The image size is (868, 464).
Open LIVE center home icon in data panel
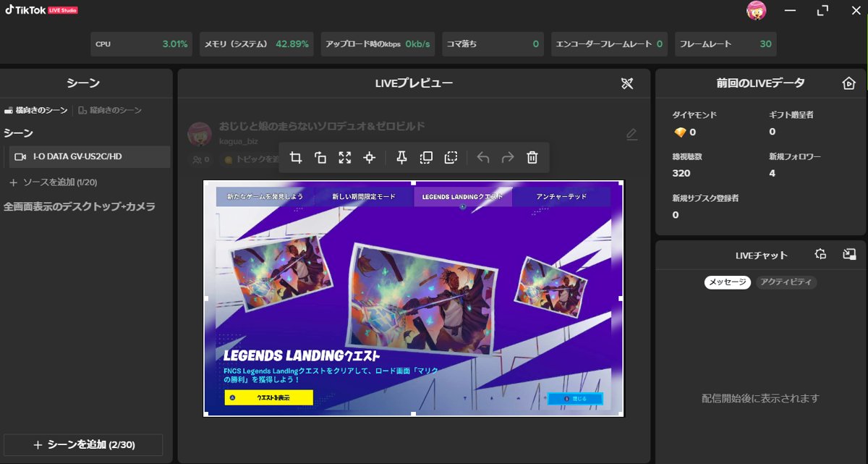coord(849,84)
